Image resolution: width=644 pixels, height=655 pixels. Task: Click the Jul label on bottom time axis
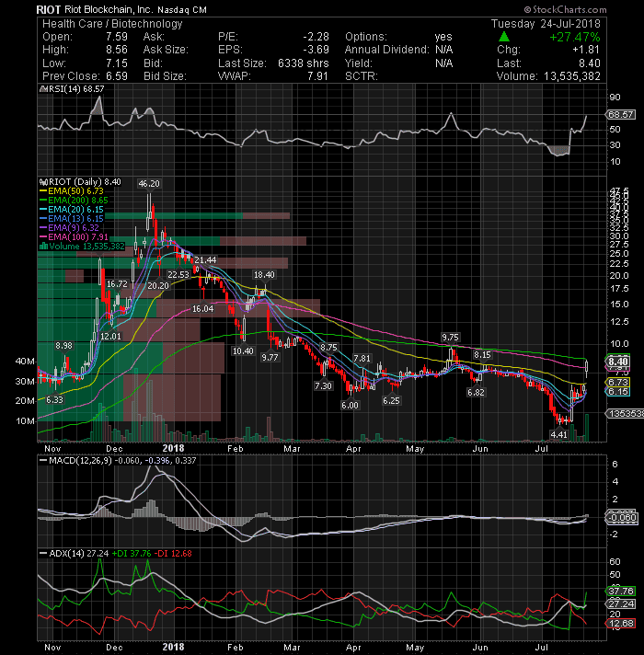[542, 648]
